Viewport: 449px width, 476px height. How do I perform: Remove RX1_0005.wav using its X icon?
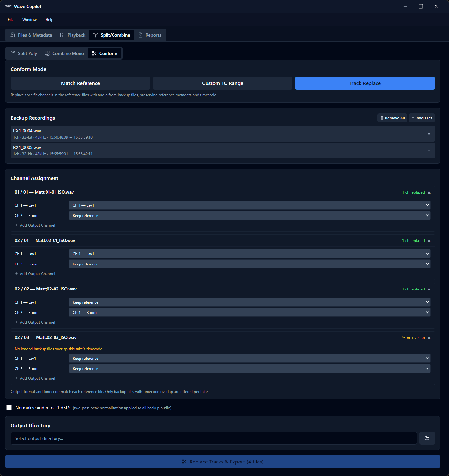[x=429, y=151]
